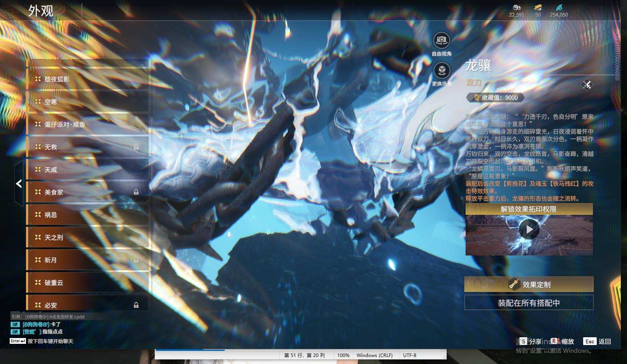Click the 收藏值: 9000 collection badge
This screenshot has height=364, width=627.
495,98
